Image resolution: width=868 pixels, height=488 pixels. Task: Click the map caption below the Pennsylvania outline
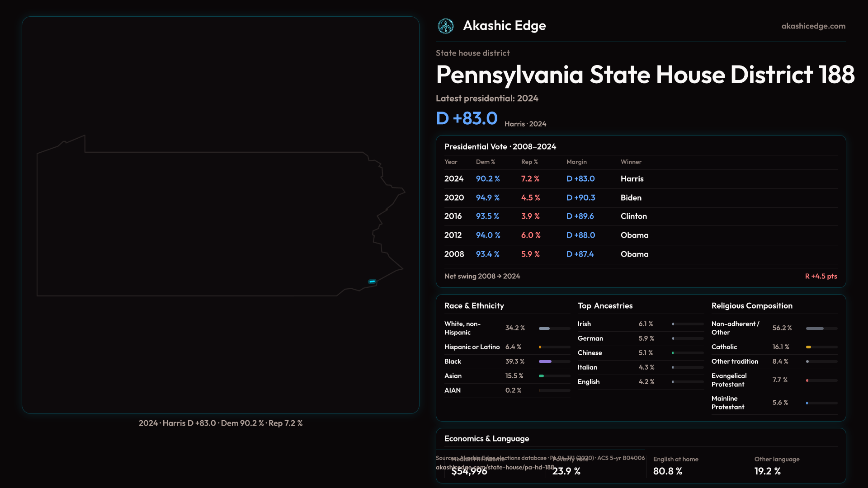(221, 423)
